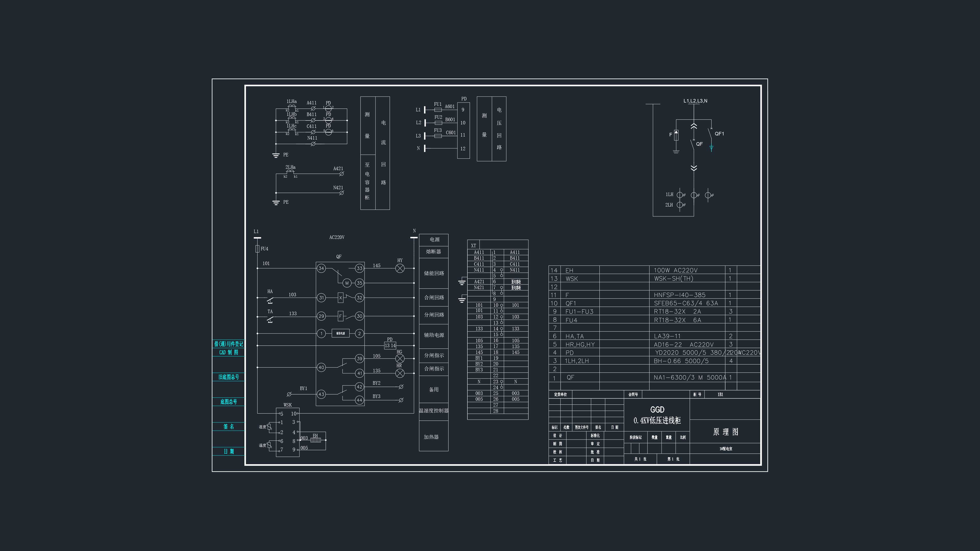Image resolution: width=980 pixels, height=551 pixels.
Task: Click the 1LH current transformer circle
Action: tap(680, 195)
